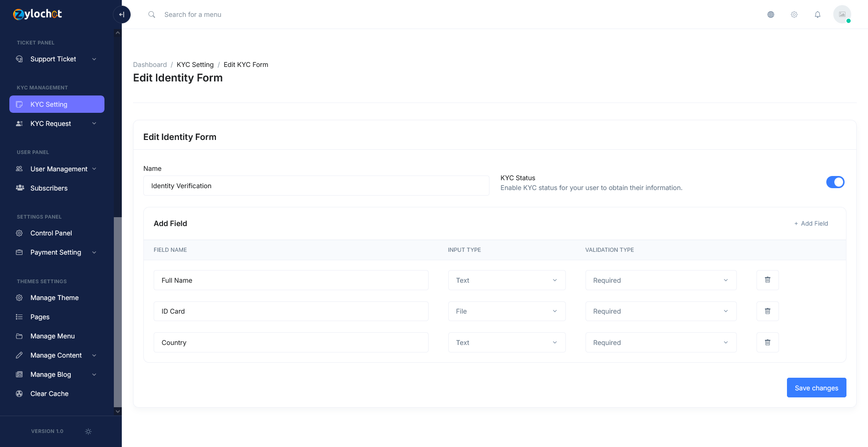Click the sidebar scroll down arrow
868x447 pixels.
click(x=118, y=411)
